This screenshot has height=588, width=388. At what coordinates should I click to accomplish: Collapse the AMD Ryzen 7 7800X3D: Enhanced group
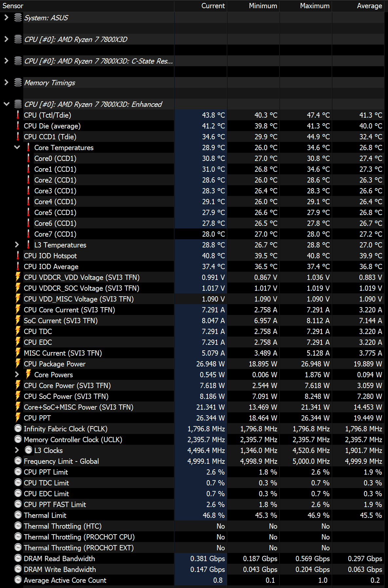6,104
